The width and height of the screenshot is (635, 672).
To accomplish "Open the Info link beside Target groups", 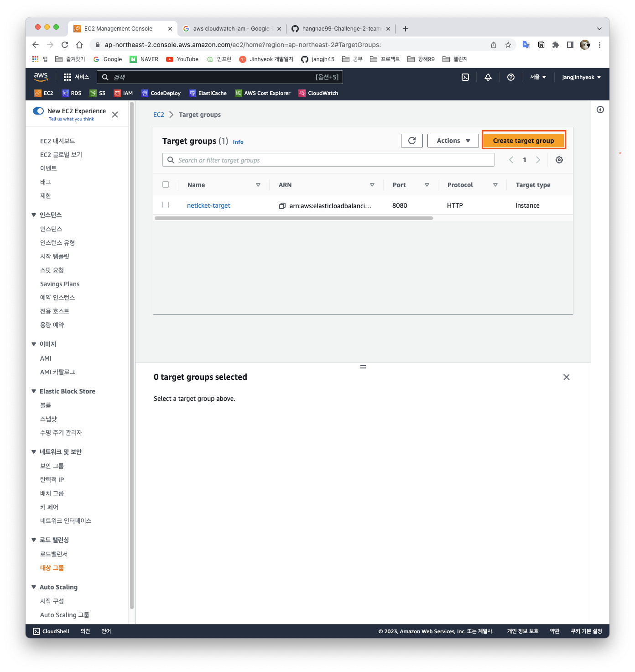I will tap(238, 142).
